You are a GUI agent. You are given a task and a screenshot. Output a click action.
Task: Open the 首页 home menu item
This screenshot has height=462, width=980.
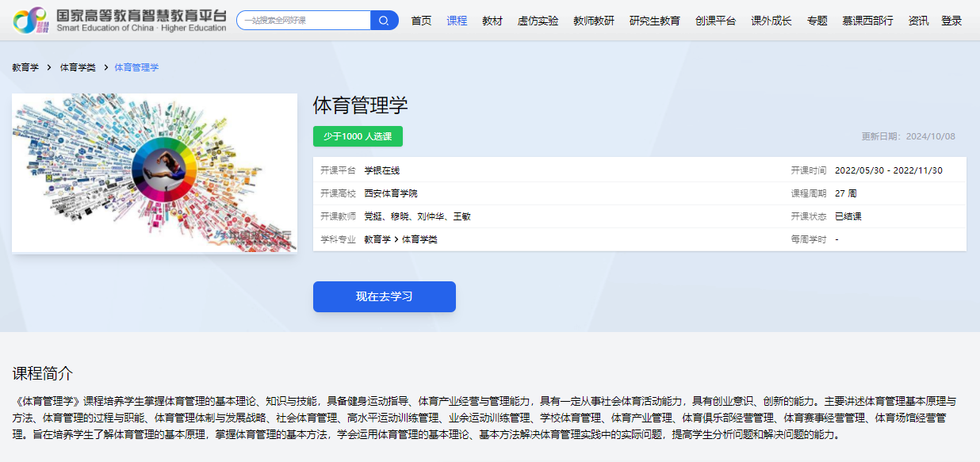pyautogui.click(x=421, y=21)
